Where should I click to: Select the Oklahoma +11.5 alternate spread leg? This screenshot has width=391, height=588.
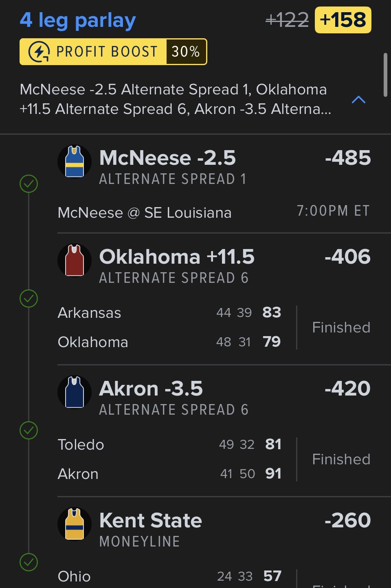tap(177, 257)
